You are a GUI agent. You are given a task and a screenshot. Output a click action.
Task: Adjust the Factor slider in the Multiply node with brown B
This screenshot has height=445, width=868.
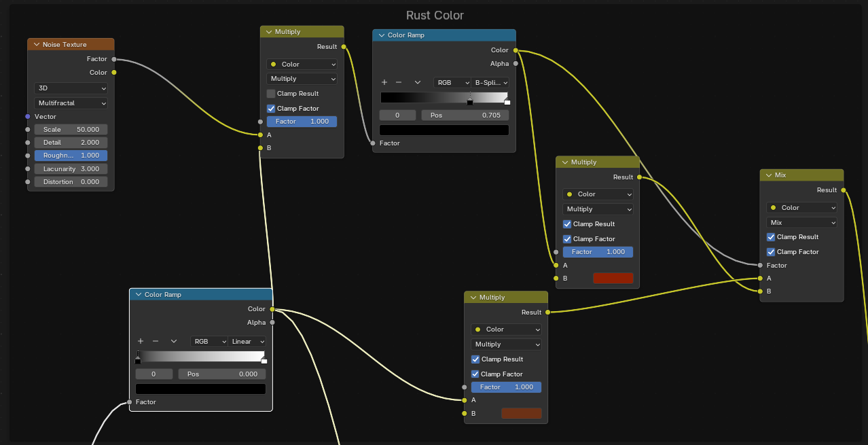506,387
